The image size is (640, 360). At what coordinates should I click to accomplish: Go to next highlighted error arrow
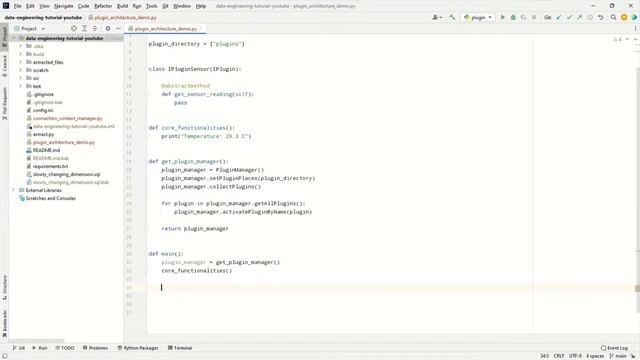coord(636,39)
